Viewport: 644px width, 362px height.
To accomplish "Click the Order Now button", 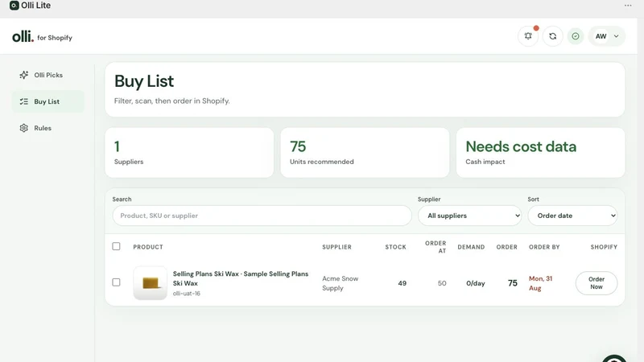I will [x=597, y=283].
